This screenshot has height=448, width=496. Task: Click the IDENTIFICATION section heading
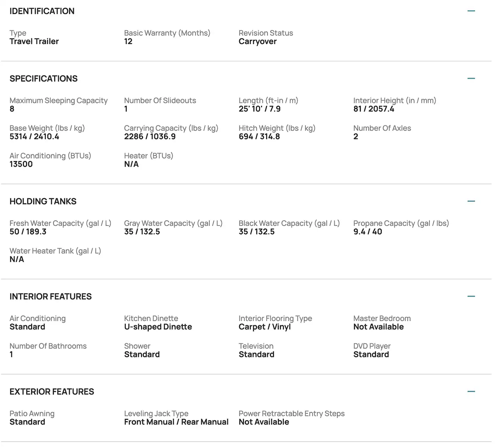point(42,11)
